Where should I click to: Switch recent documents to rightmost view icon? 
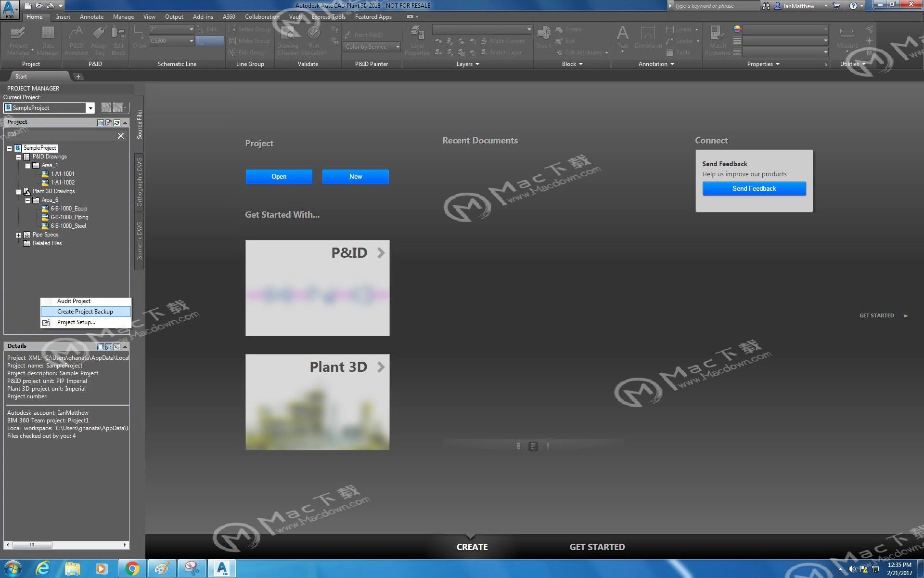tap(547, 446)
